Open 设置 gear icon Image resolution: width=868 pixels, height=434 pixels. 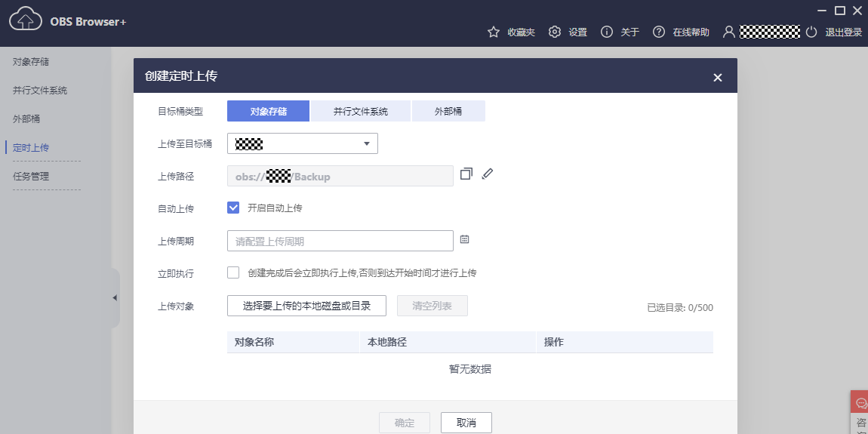click(x=555, y=32)
